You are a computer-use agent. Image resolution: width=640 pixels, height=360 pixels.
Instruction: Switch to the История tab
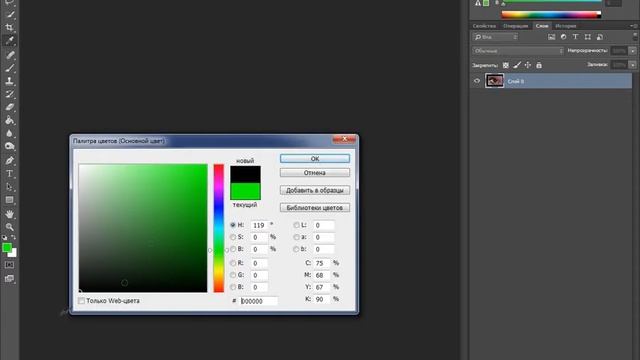(x=566, y=26)
